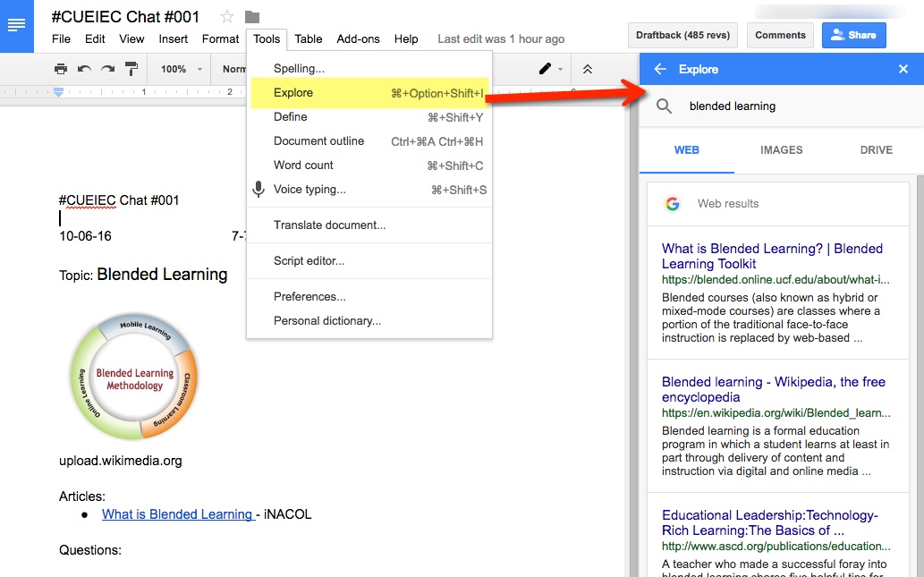Open the move-to-folder icon beside the title
Viewport: 924px width, 577px height.
click(x=252, y=17)
